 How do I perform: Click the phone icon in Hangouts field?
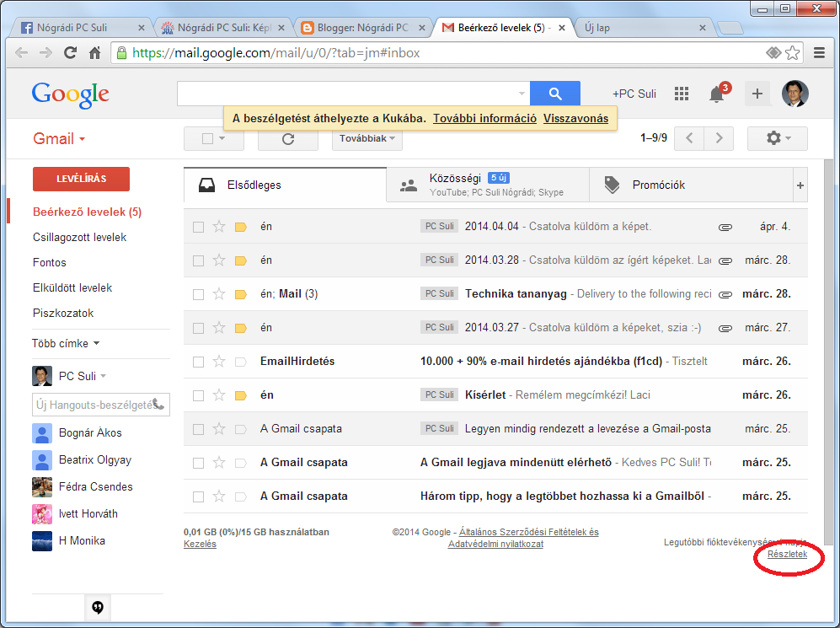pos(158,404)
